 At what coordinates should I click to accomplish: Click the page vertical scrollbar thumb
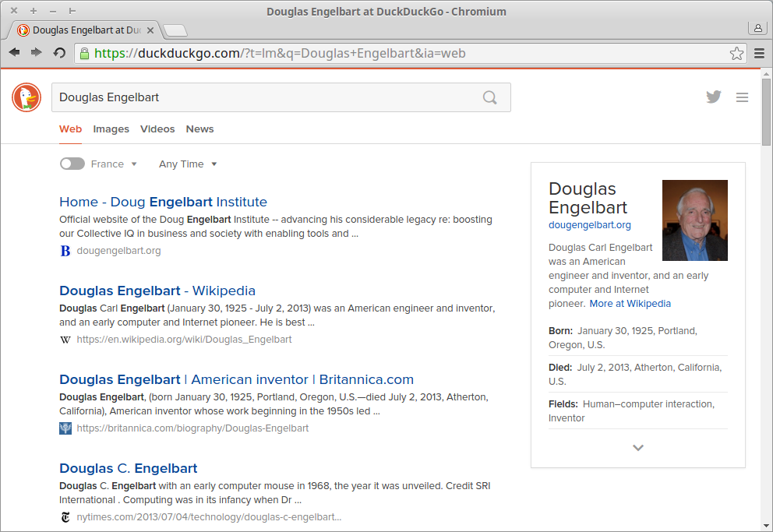coord(766,112)
